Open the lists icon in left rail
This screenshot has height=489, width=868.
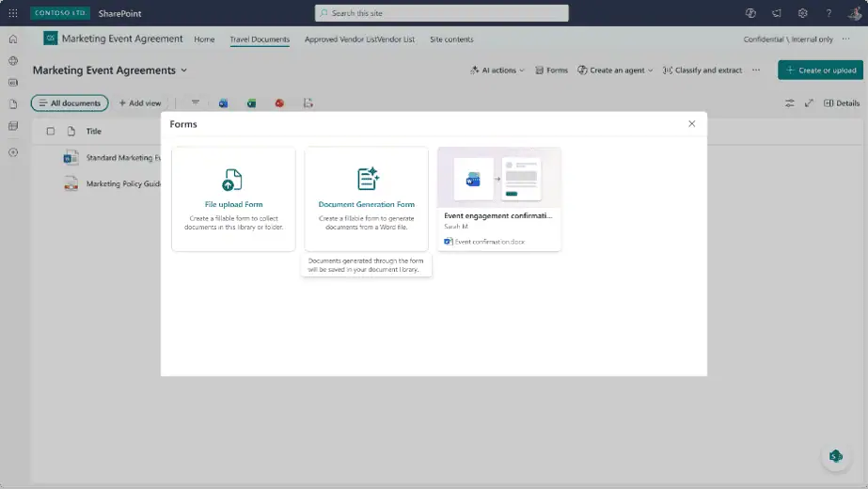[x=13, y=126]
